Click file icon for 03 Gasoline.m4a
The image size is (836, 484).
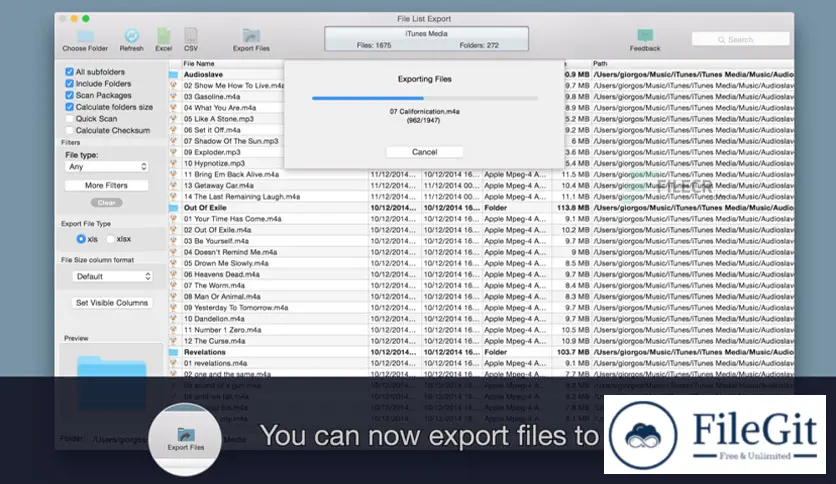click(174, 96)
